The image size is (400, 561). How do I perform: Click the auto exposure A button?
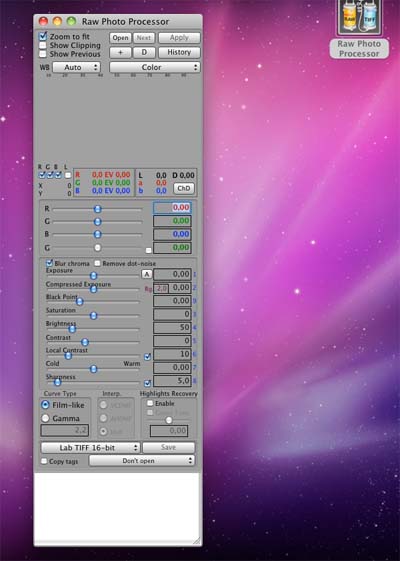pyautogui.click(x=147, y=274)
